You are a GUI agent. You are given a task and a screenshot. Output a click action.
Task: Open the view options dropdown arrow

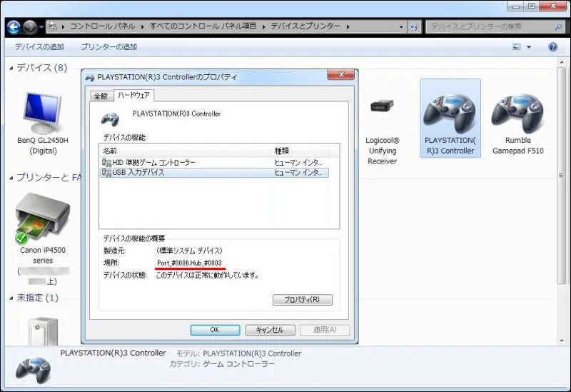[x=529, y=47]
